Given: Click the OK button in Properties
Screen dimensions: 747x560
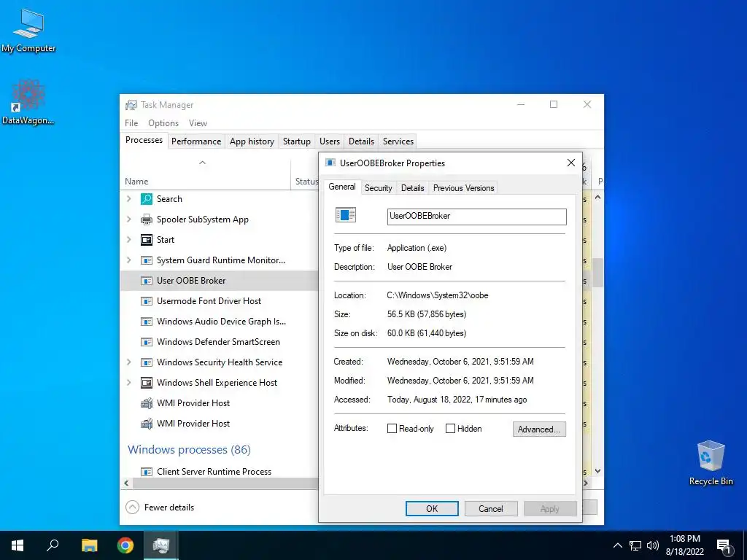Looking at the screenshot, I should [432, 508].
